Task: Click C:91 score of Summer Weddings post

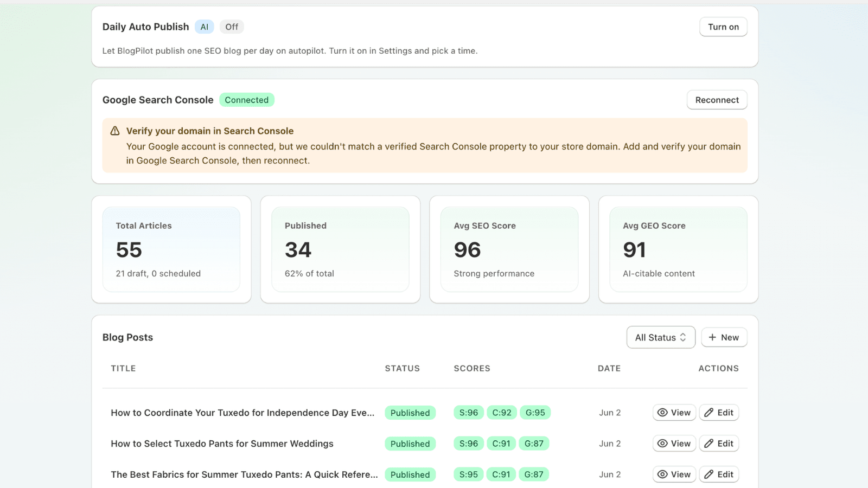Action: pyautogui.click(x=501, y=444)
